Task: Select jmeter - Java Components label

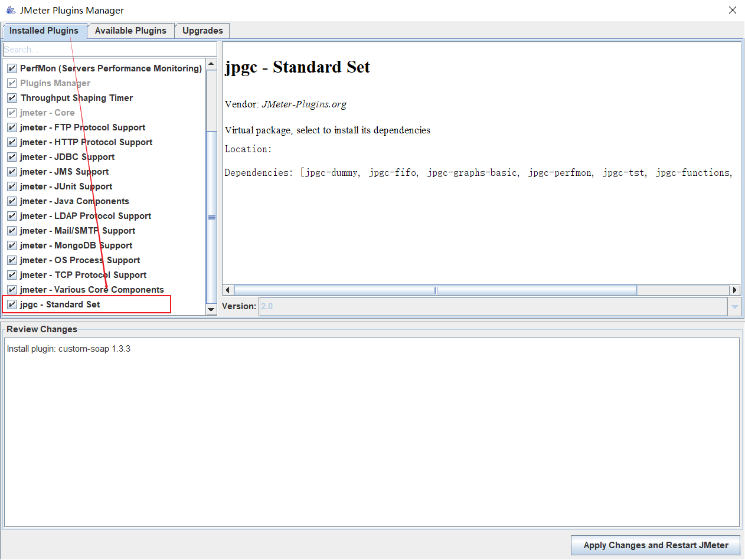Action: point(74,201)
